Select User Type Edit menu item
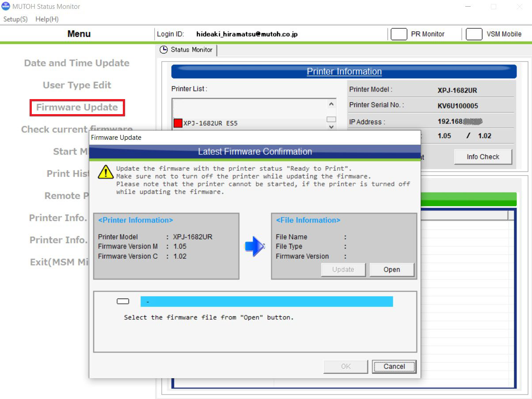The height and width of the screenshot is (399, 532). point(77,85)
